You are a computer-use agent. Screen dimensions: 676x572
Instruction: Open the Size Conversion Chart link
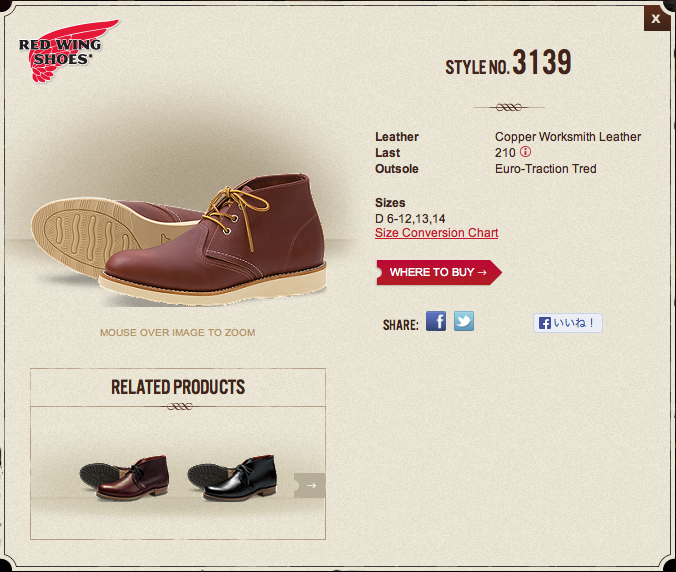tap(436, 233)
